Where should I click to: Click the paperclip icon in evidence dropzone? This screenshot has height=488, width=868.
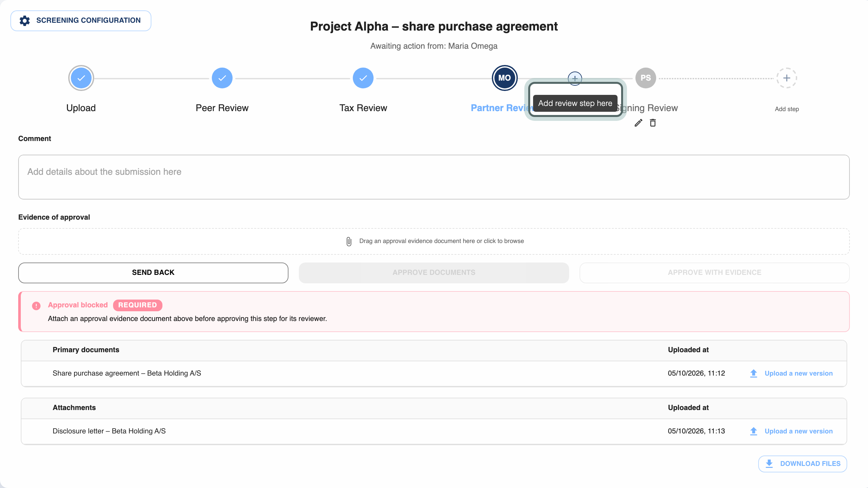(x=349, y=241)
